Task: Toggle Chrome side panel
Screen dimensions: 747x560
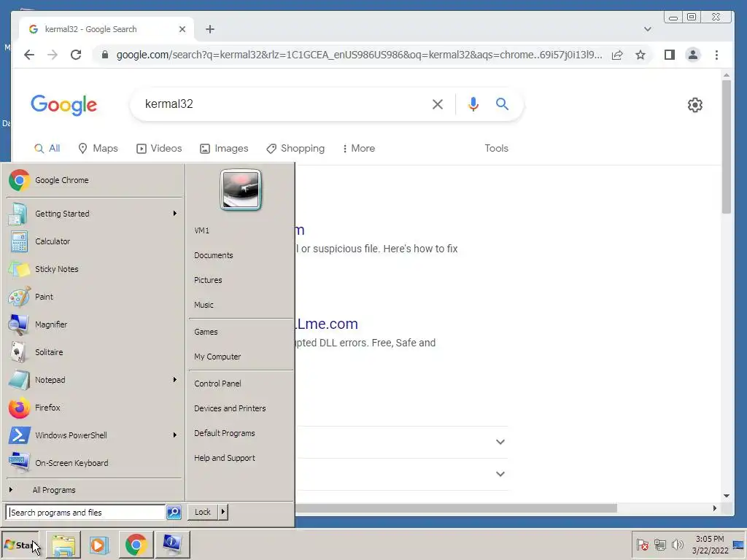Action: (670, 55)
